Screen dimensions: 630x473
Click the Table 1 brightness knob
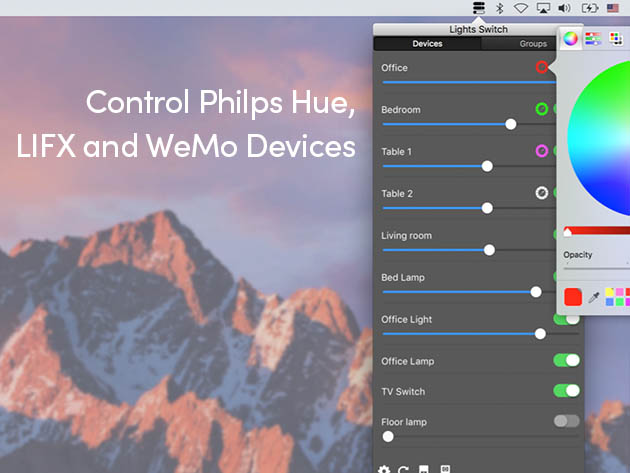487,166
